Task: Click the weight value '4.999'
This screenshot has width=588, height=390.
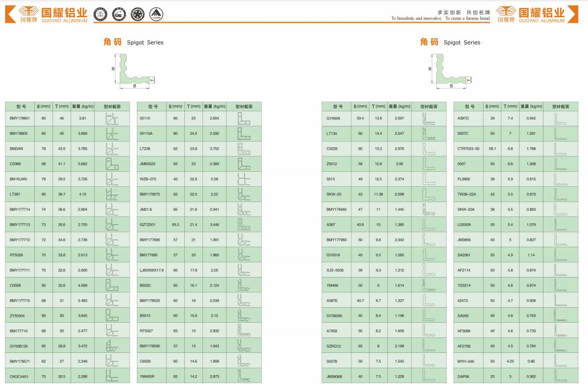Action: [x=83, y=286]
